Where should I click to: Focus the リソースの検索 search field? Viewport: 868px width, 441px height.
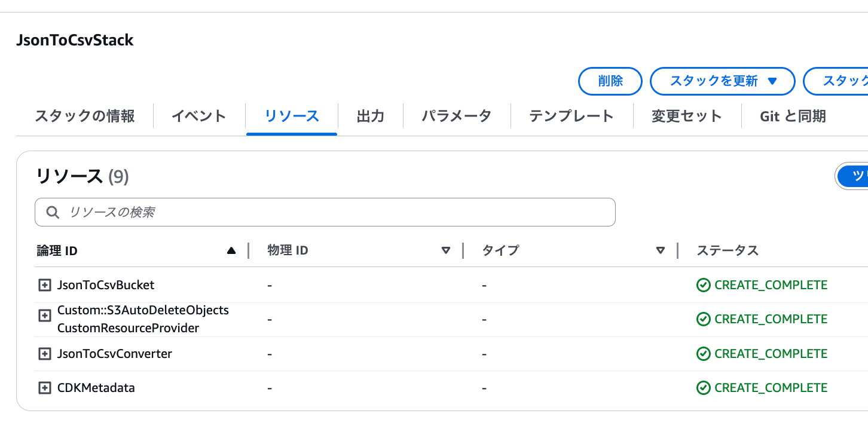tap(325, 212)
